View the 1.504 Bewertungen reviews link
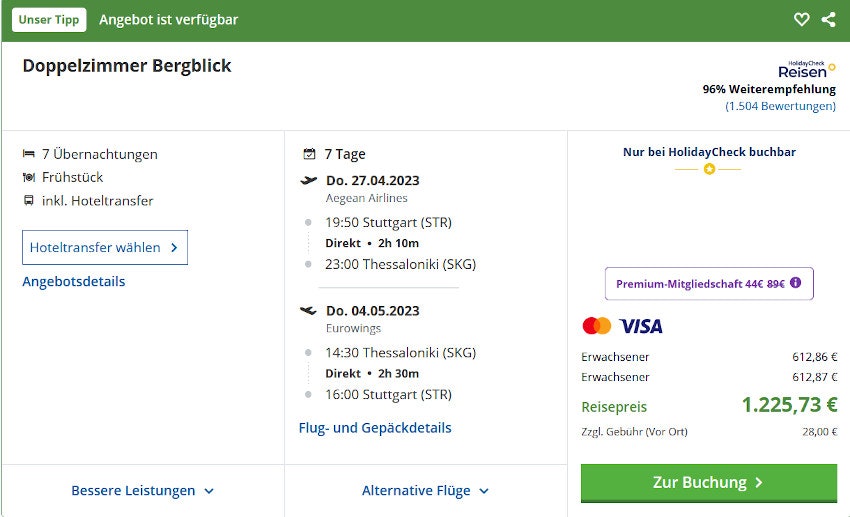850x517 pixels. [780, 106]
